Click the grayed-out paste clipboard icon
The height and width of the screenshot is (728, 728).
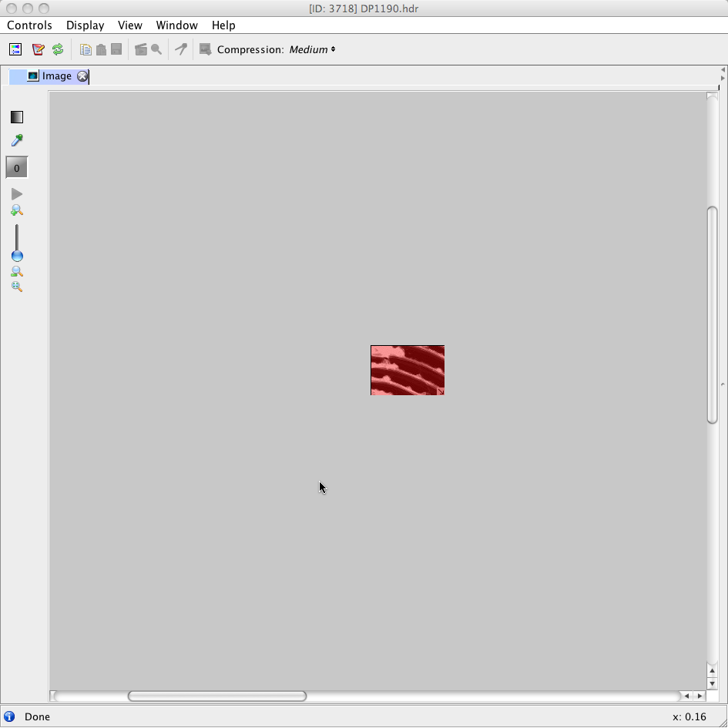(x=101, y=49)
